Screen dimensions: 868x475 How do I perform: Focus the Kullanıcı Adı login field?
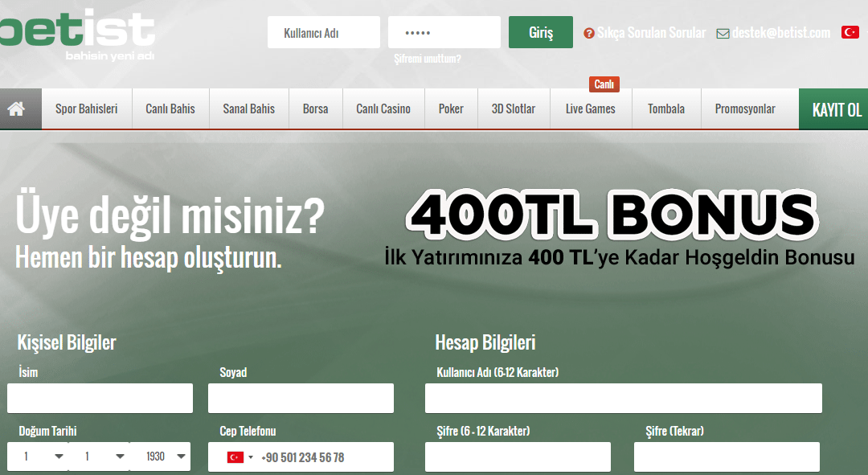pyautogui.click(x=324, y=32)
